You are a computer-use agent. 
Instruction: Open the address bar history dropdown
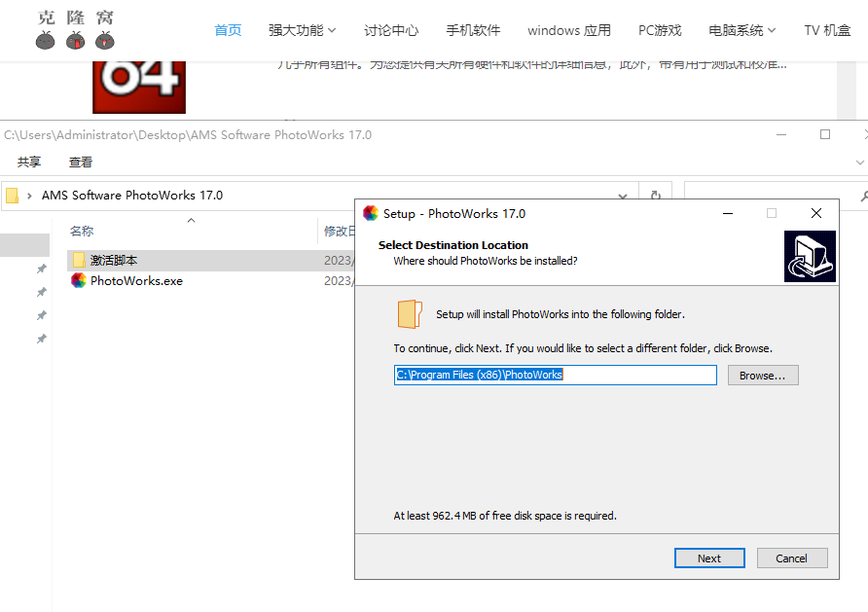point(623,196)
